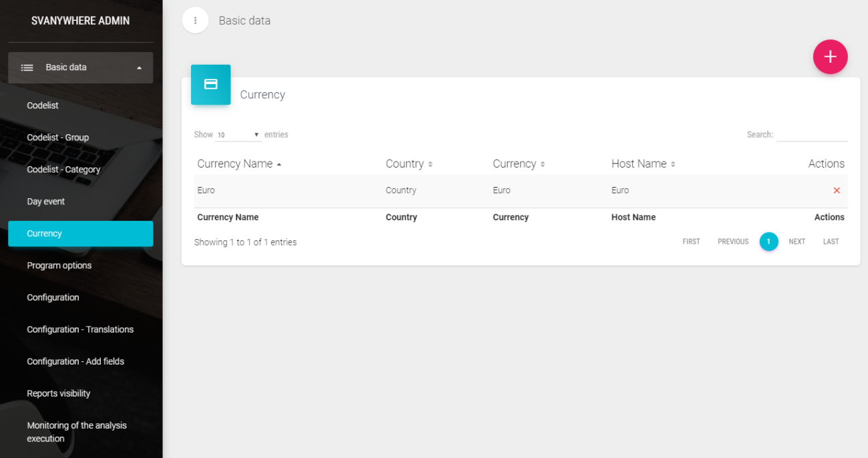This screenshot has width=868, height=458.
Task: Open the Show entries count dropdown
Action: (x=238, y=135)
